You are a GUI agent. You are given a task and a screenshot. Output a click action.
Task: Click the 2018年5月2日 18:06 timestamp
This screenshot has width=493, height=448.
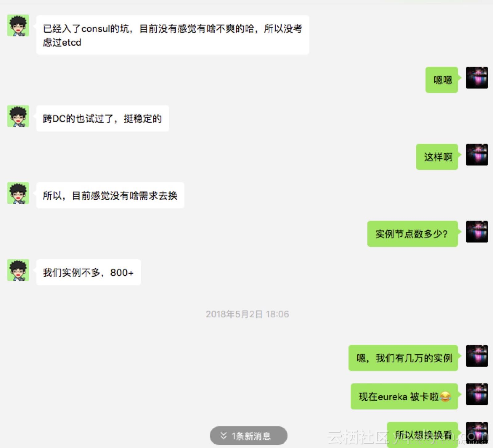click(247, 314)
